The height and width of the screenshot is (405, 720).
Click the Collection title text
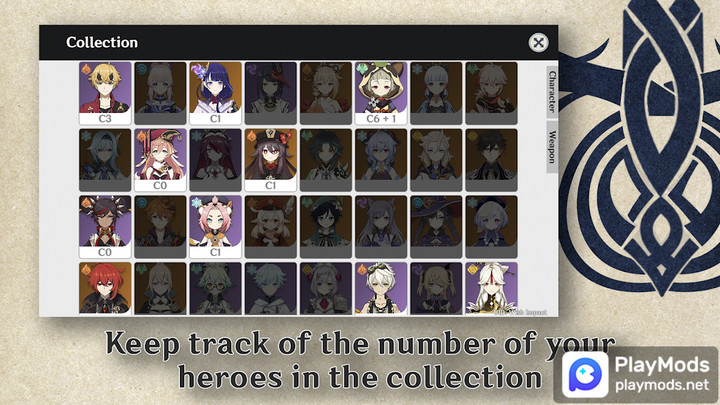102,42
